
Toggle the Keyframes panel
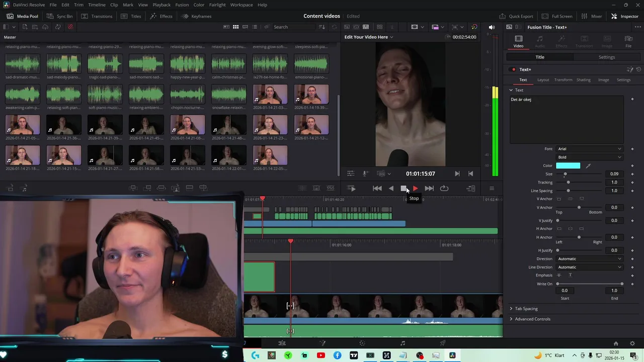coord(197,16)
